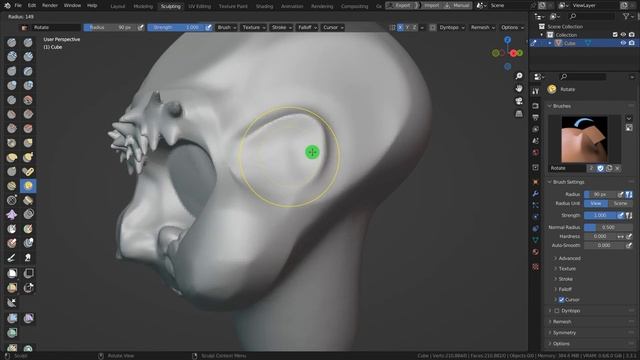The height and width of the screenshot is (360, 640).
Task: Open the Options dropdown in header
Action: click(512, 27)
